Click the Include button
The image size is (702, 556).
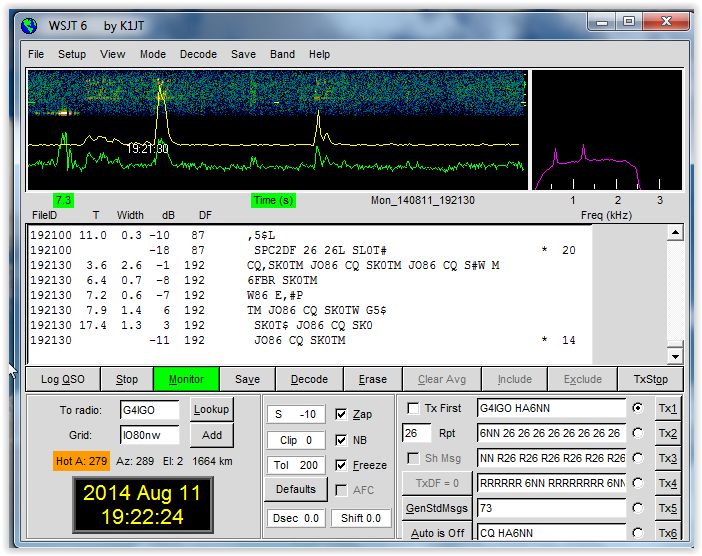click(x=514, y=379)
